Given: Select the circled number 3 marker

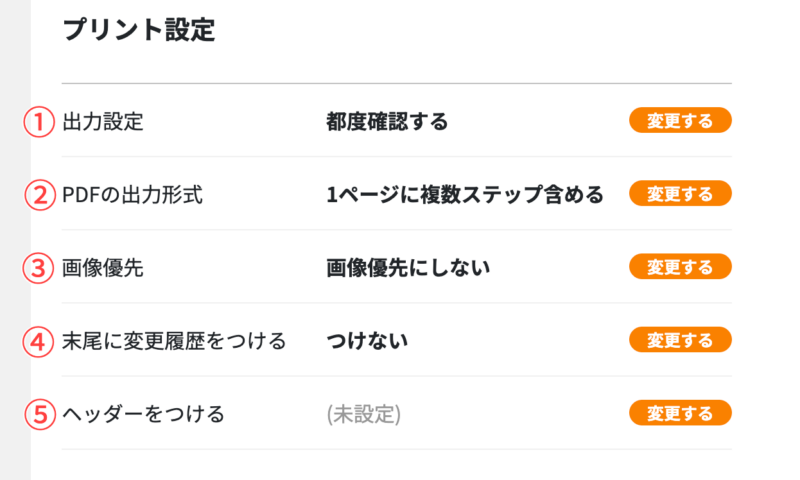Looking at the screenshot, I should point(38,268).
